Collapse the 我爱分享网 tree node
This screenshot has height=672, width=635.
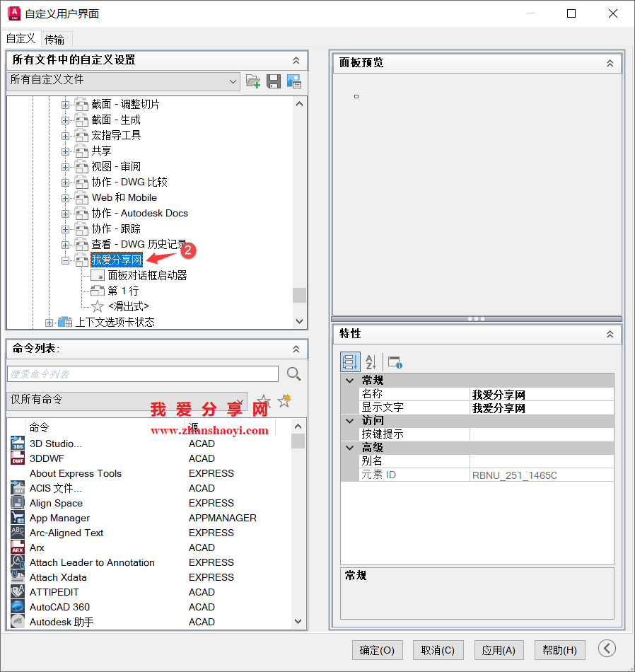click(x=64, y=260)
